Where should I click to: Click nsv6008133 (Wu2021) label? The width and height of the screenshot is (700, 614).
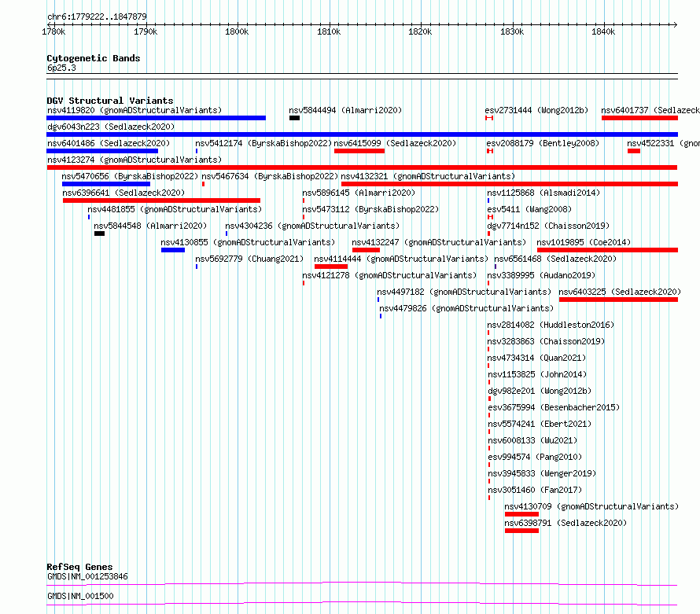pyautogui.click(x=532, y=440)
